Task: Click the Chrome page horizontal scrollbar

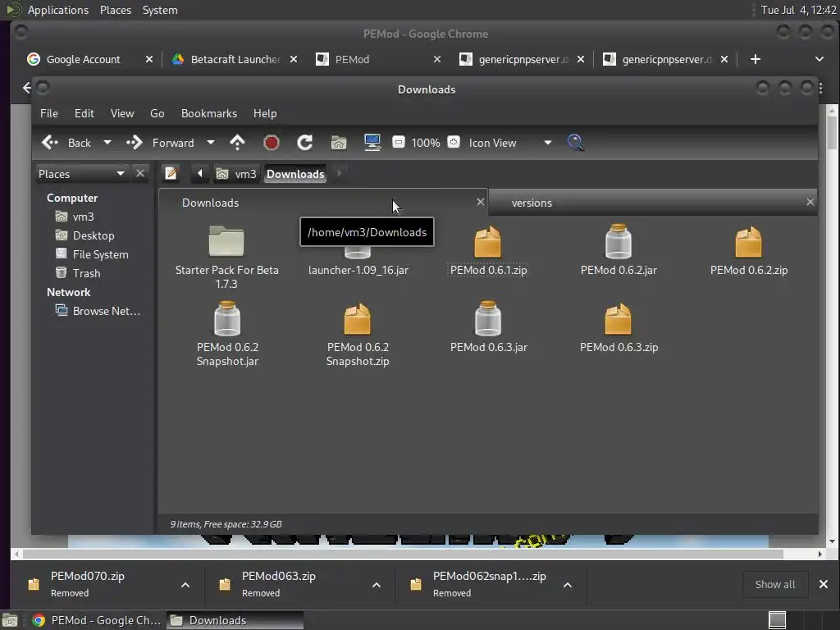Action: click(x=403, y=554)
